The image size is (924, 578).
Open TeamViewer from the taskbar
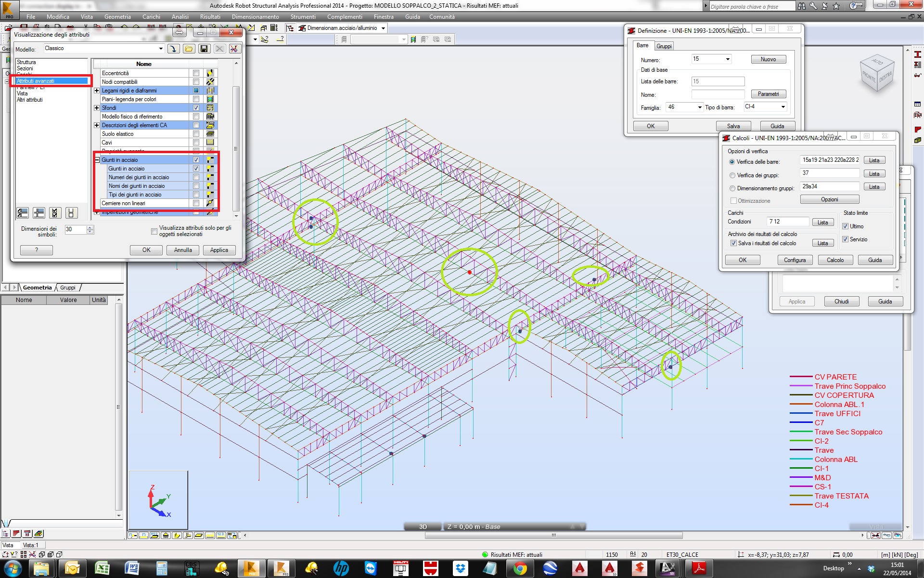[x=371, y=568]
